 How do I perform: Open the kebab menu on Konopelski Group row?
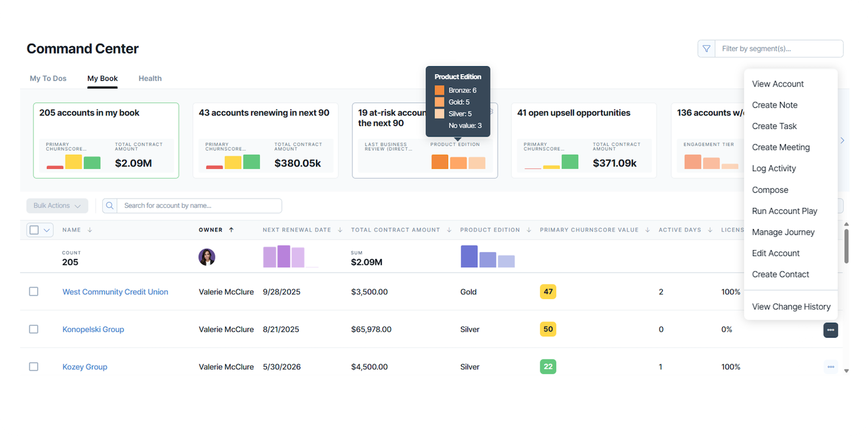[830, 330]
